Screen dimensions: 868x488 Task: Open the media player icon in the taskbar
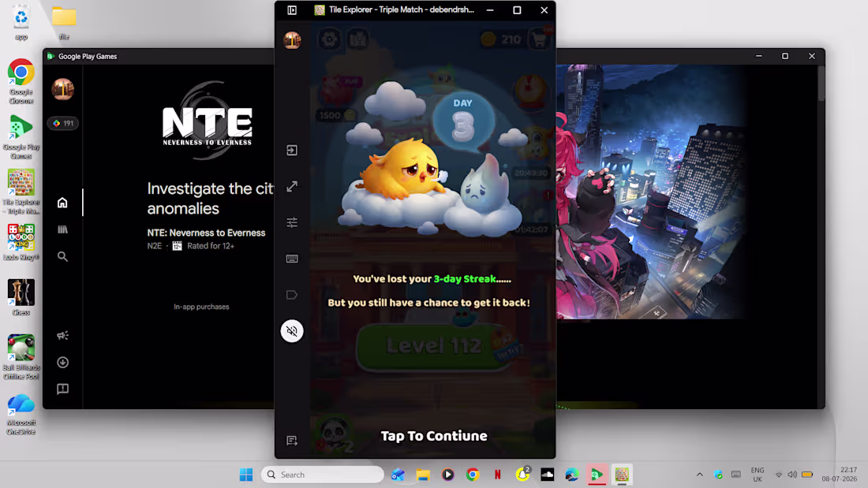(x=448, y=475)
